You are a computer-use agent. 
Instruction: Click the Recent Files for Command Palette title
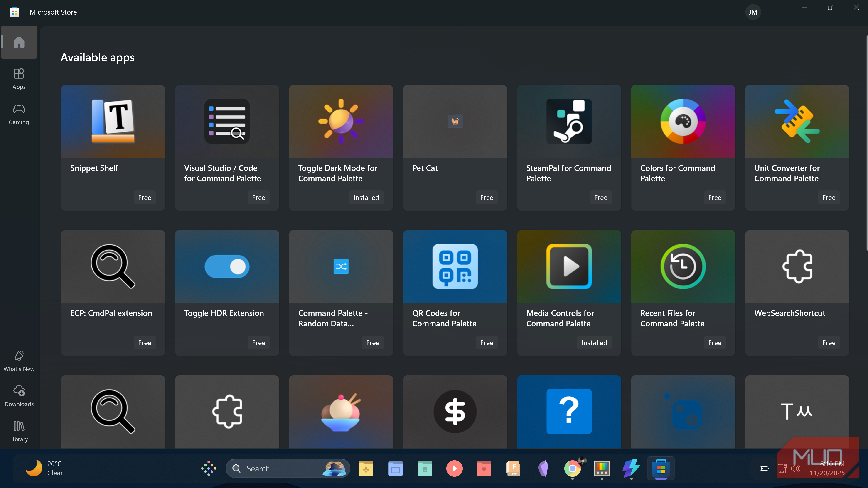pos(672,318)
